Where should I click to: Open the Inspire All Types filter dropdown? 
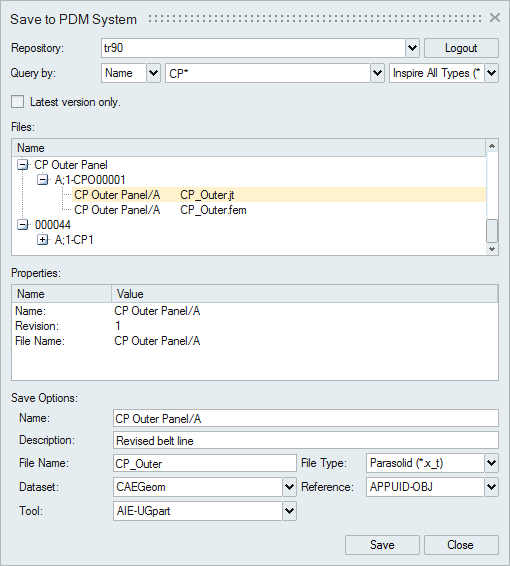point(492,73)
